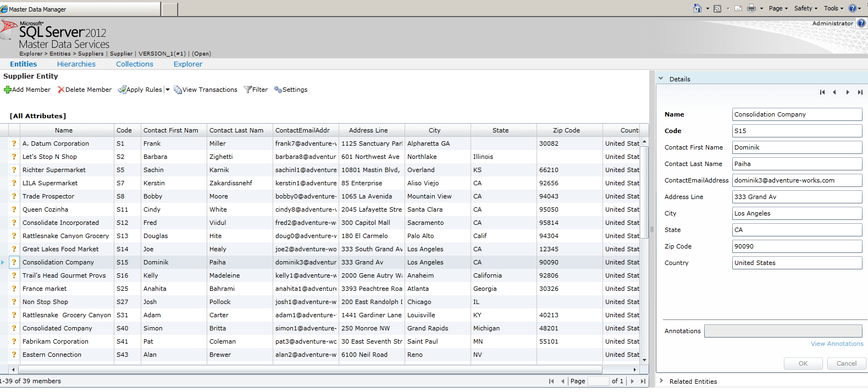
Task: Click the help icon beside Administrator
Action: tap(861, 23)
